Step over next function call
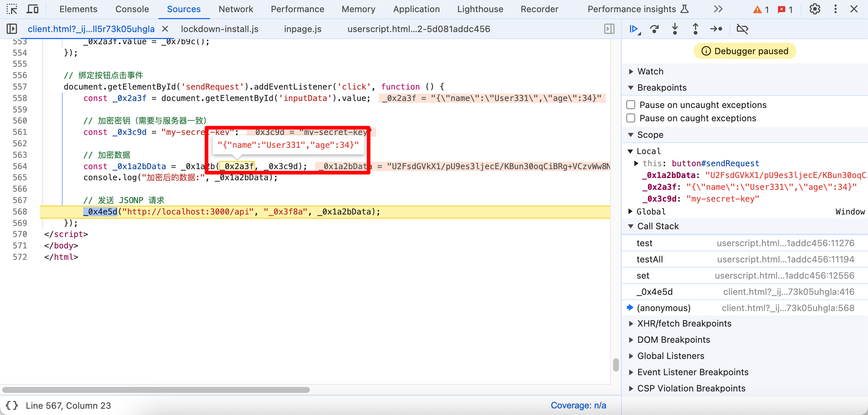868x415 pixels. [x=654, y=29]
